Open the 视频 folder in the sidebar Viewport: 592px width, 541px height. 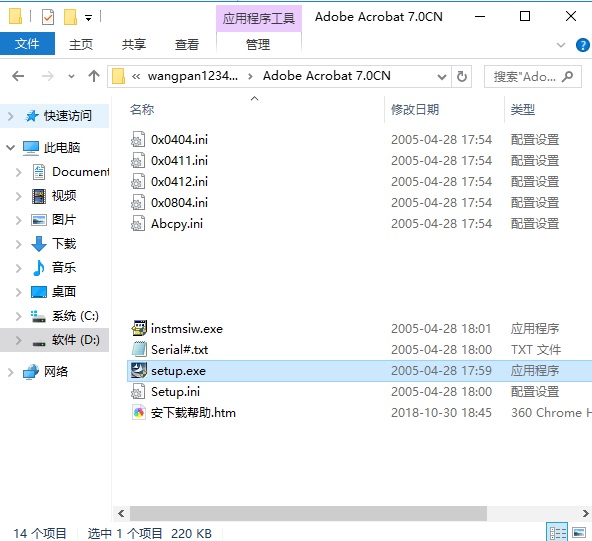tap(64, 196)
